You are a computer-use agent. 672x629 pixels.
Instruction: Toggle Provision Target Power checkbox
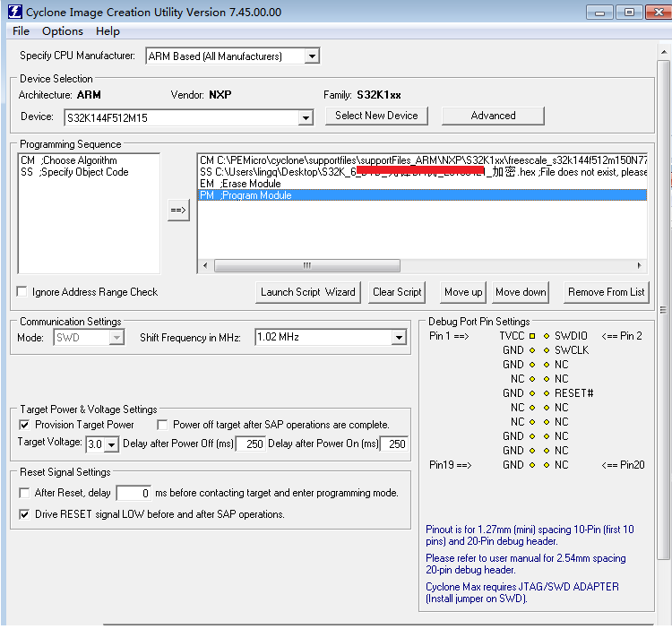point(24,425)
